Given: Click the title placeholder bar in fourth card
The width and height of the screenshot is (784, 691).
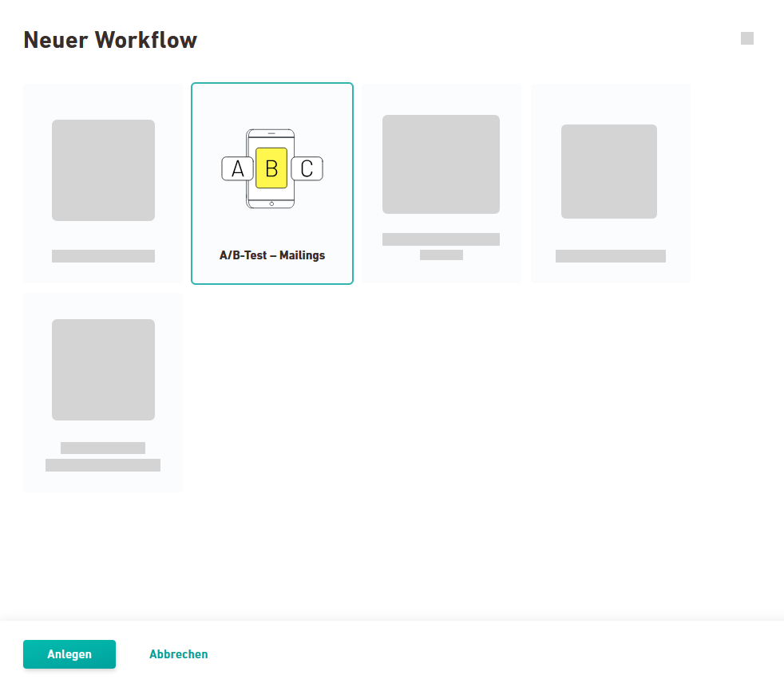Looking at the screenshot, I should tap(610, 256).
